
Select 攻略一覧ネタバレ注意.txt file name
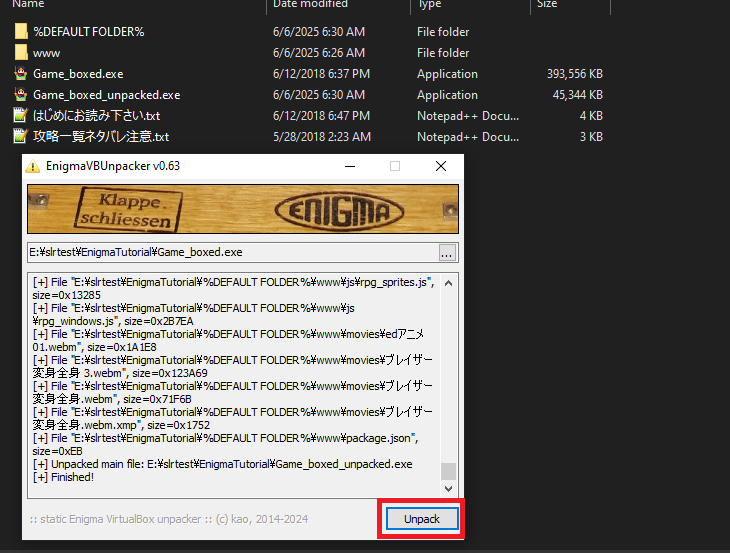(x=101, y=137)
